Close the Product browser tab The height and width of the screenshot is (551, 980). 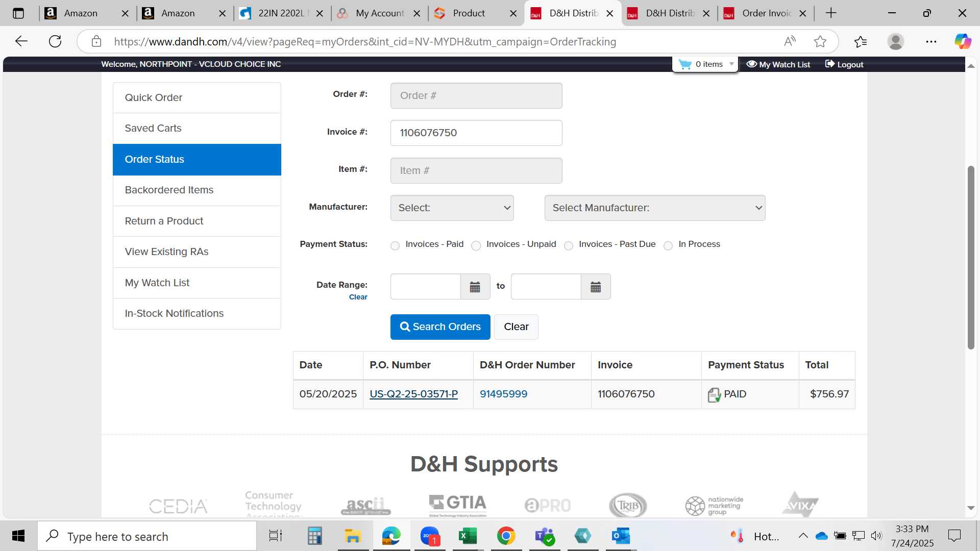click(513, 14)
